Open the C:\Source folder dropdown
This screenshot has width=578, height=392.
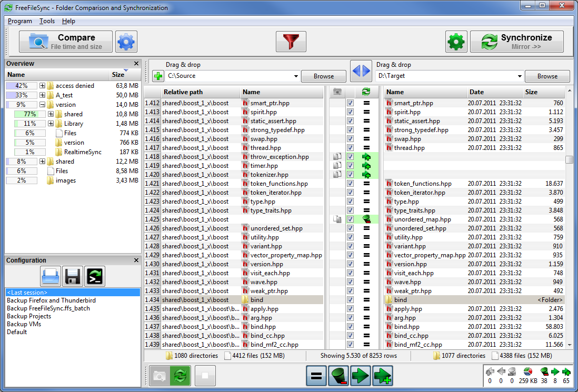pyautogui.click(x=296, y=76)
